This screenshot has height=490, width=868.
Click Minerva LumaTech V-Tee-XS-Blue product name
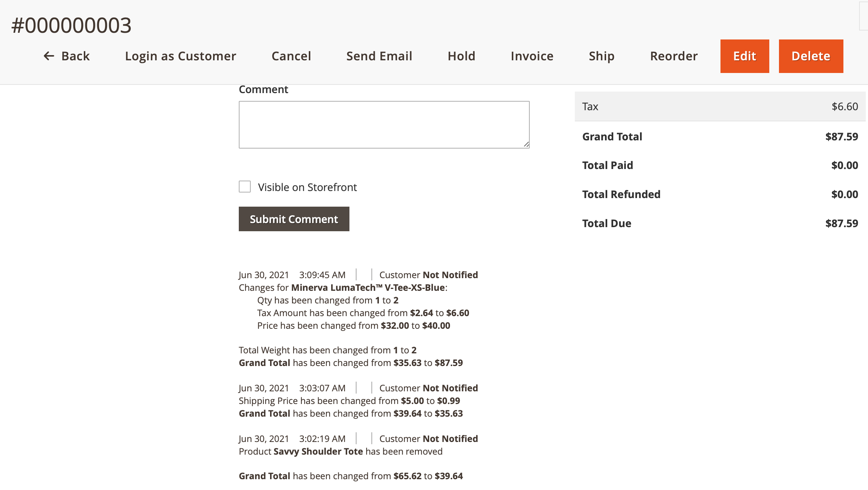[368, 287]
